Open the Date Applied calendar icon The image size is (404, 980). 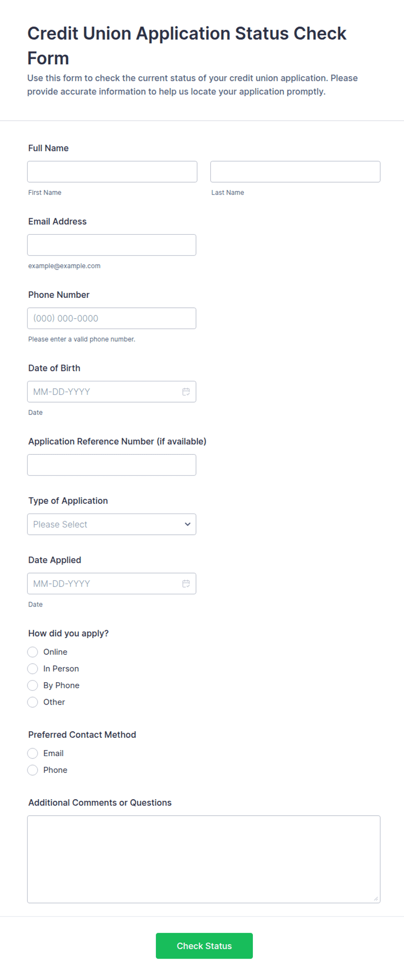pyautogui.click(x=186, y=583)
